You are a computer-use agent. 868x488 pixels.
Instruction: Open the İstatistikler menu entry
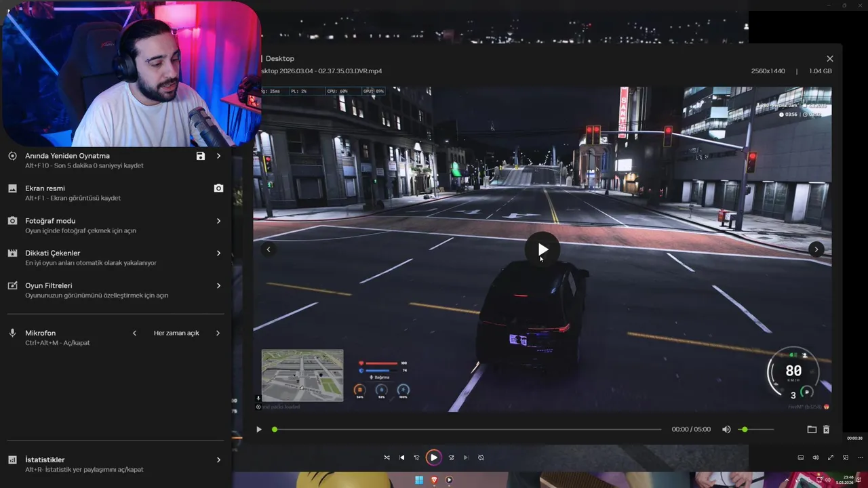(115, 464)
